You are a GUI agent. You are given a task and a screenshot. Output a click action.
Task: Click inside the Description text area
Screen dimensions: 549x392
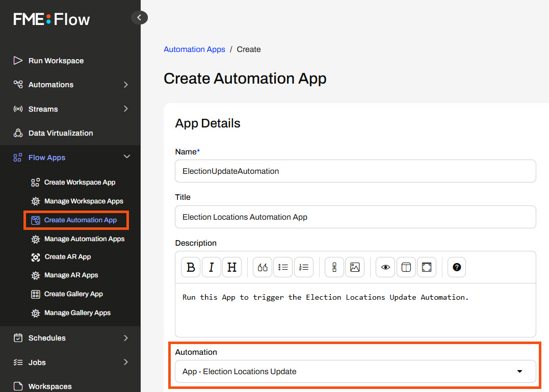tap(355, 310)
